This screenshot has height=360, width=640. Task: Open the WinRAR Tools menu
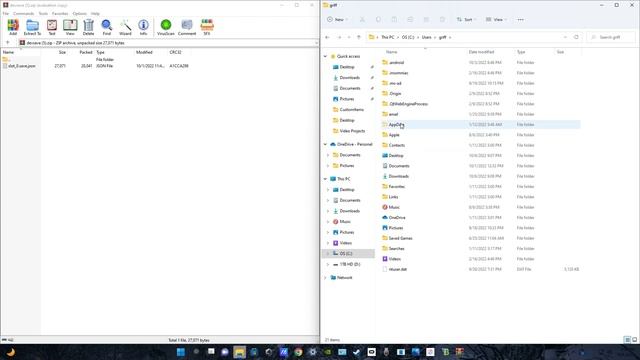coord(43,13)
